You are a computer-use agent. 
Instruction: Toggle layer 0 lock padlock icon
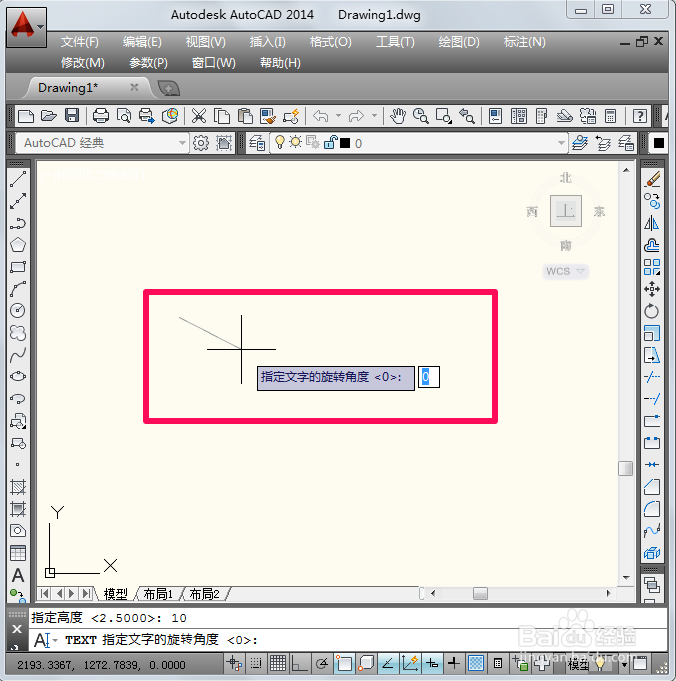coord(330,142)
